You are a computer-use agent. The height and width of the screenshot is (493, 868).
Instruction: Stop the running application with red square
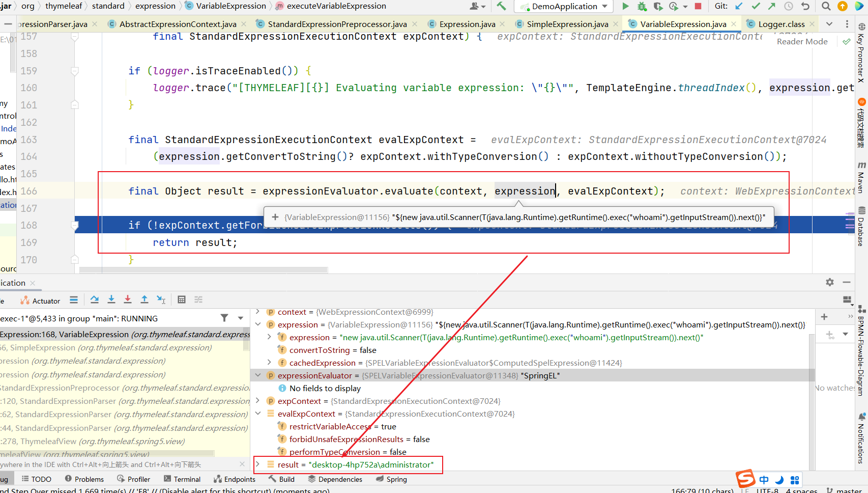point(698,6)
